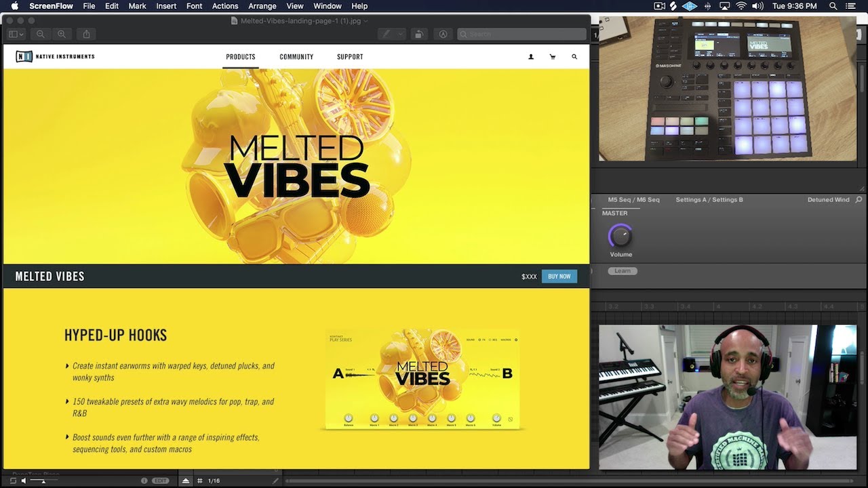Image resolution: width=868 pixels, height=488 pixels.
Task: Click the Preview search field
Action: 521,34
